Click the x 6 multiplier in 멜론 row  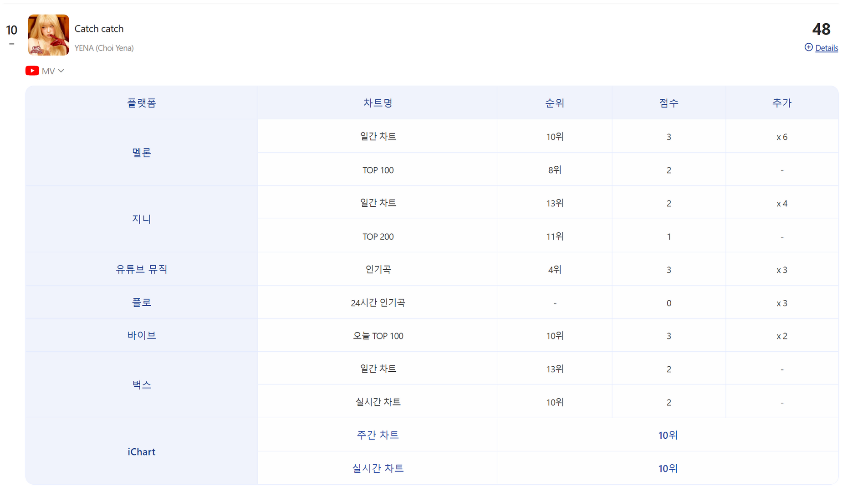782,137
